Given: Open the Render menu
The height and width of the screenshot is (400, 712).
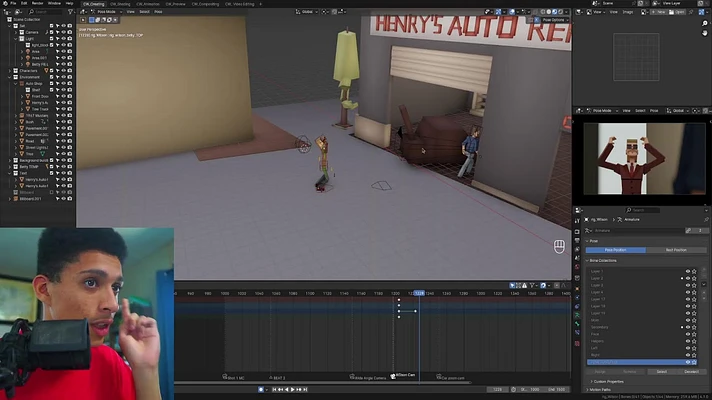Looking at the screenshot, I should click(x=37, y=3).
